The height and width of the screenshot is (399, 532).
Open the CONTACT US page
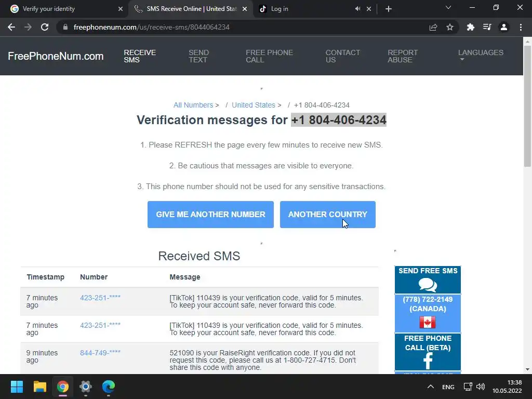tap(343, 56)
